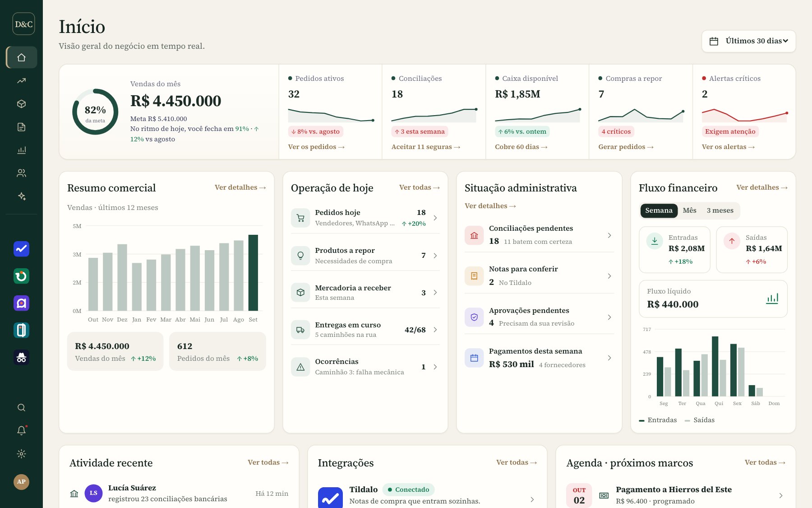
Task: Click the Entradas card showing R$ 2,08M
Action: coord(674,250)
